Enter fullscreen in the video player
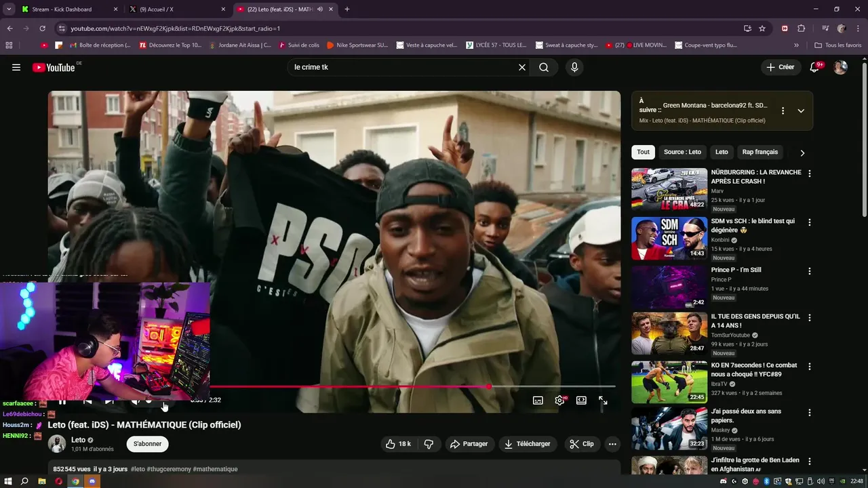This screenshot has width=868, height=488. coord(603,400)
